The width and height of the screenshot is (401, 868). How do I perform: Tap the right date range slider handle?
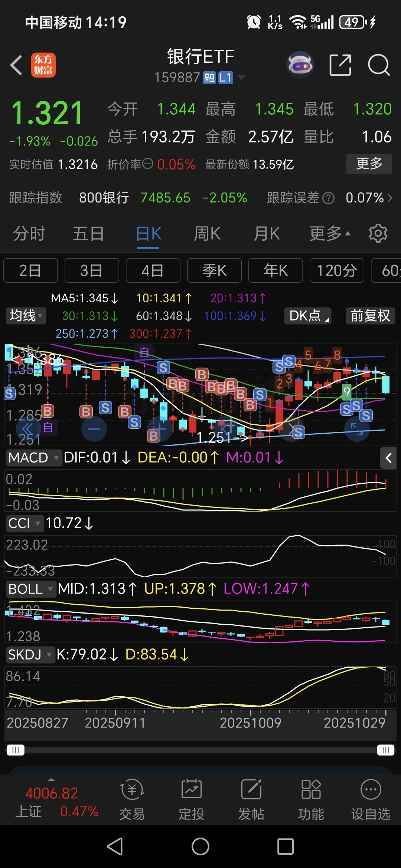point(386,750)
